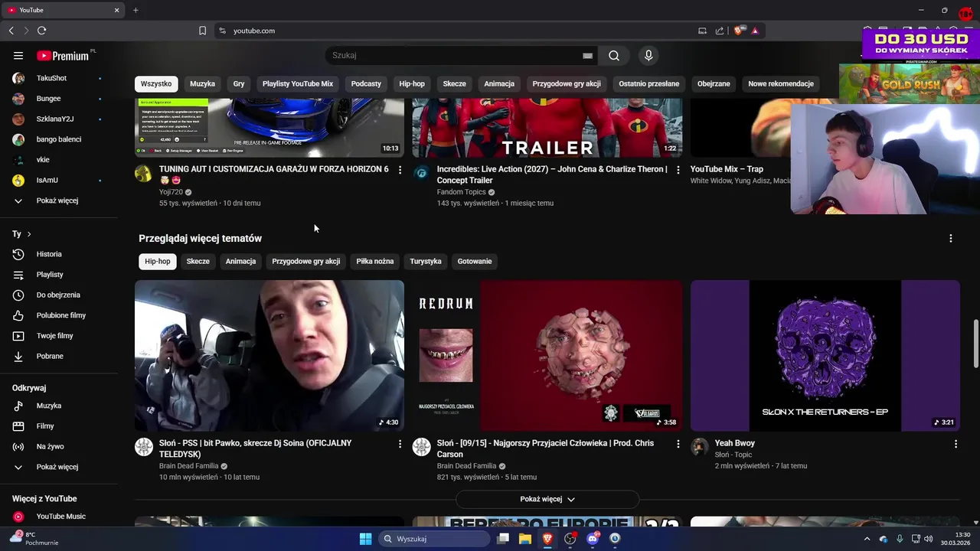Select Playlisty YouTube Mix chip
This screenshot has height=551, width=980.
tap(298, 83)
